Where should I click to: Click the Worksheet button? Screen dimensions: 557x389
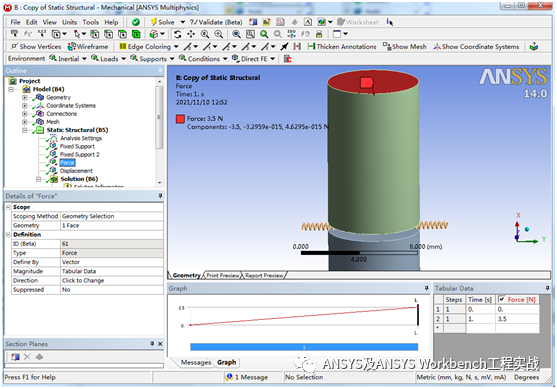pos(358,22)
